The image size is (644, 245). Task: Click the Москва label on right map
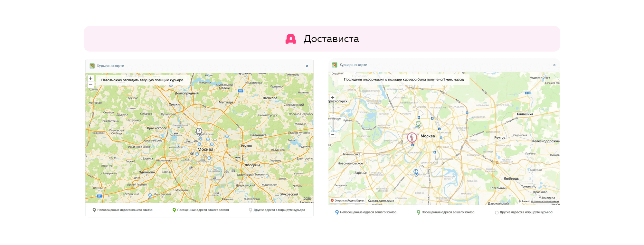tap(428, 136)
